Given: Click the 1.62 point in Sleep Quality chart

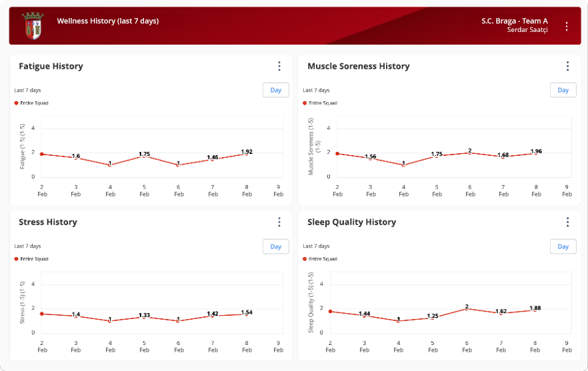Looking at the screenshot, I should pyautogui.click(x=501, y=314).
